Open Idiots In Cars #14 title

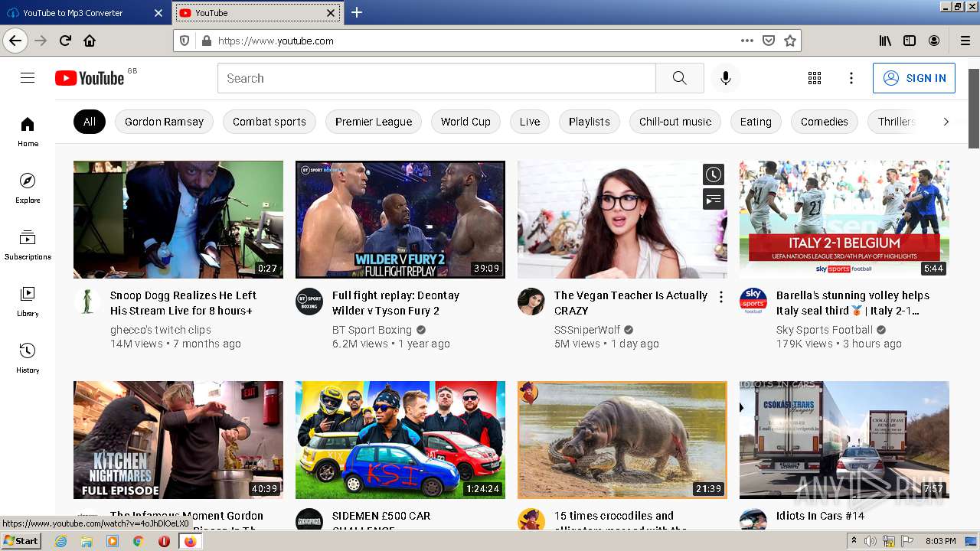click(820, 516)
